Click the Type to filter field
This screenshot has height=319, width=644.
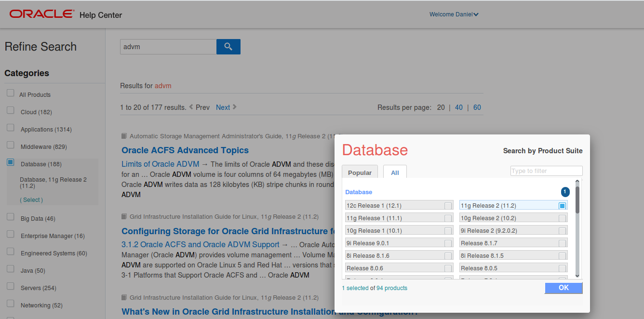[546, 171]
